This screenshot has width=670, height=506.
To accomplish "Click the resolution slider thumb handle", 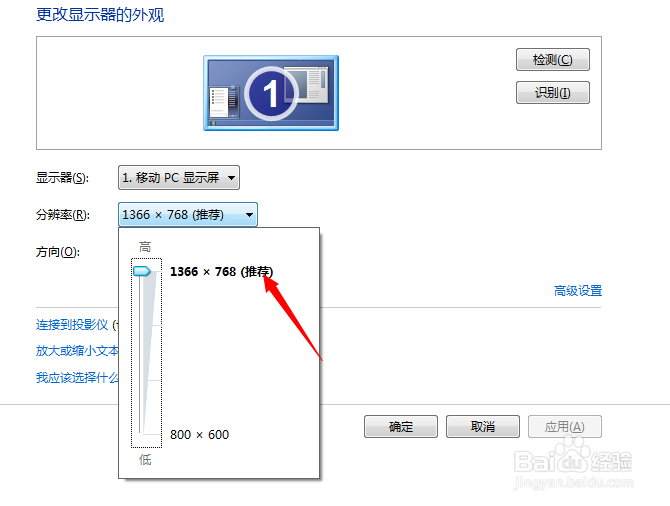I will [x=141, y=271].
